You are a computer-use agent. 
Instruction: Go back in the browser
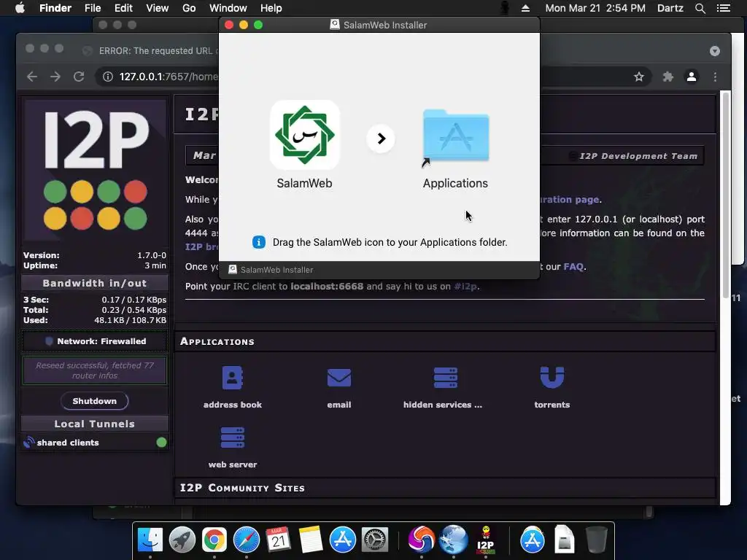pos(32,77)
